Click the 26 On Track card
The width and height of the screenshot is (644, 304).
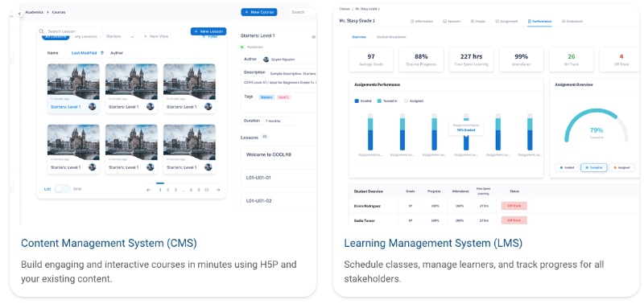pyautogui.click(x=572, y=60)
